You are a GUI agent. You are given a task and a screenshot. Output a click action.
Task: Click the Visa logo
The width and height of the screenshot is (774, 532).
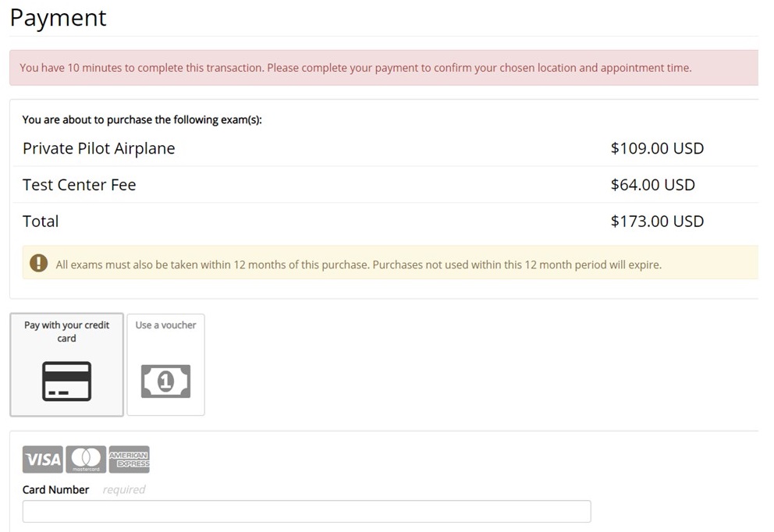point(43,460)
